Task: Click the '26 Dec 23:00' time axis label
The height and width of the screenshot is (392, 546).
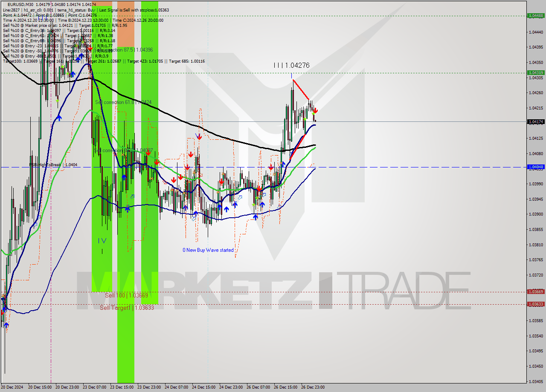Action: point(313,387)
